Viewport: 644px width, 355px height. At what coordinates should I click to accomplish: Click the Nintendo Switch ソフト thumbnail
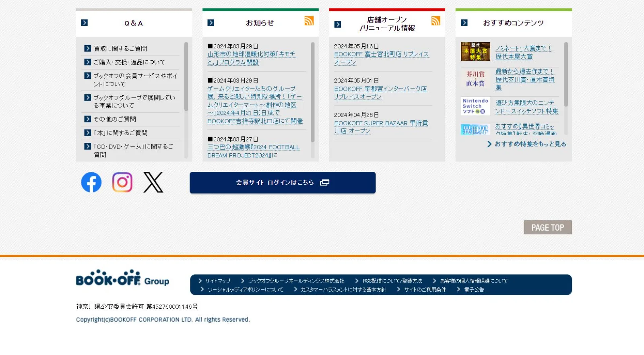coord(475,106)
